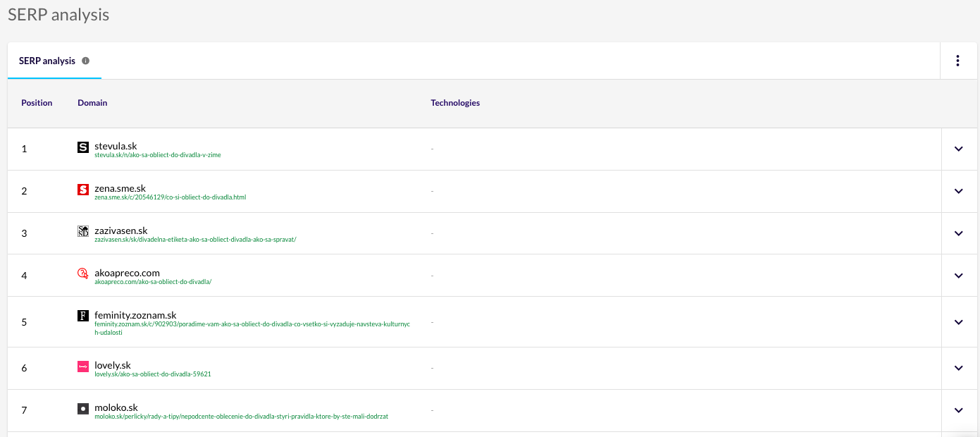This screenshot has height=437, width=980.
Task: Click the zazivasen.sk favicon icon
Action: click(83, 231)
